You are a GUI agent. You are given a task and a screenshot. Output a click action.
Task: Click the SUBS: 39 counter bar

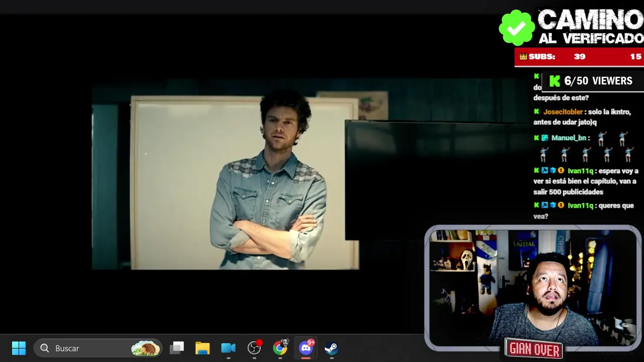579,57
